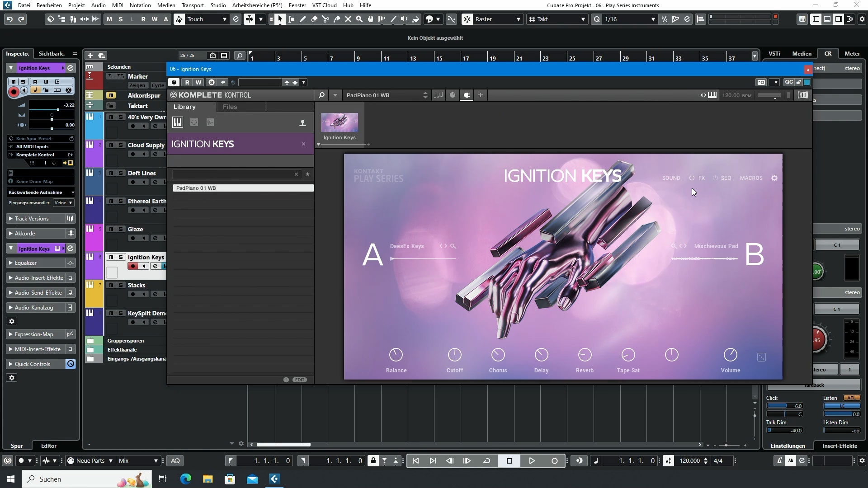The width and height of the screenshot is (868, 488).
Task: Open the Mix record mode dropdown
Action: click(x=138, y=461)
